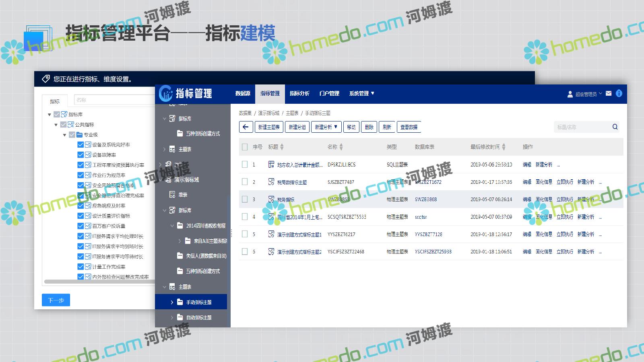
Task: Click the 主题表 icon at sidebar bottom
Action: (x=172, y=287)
